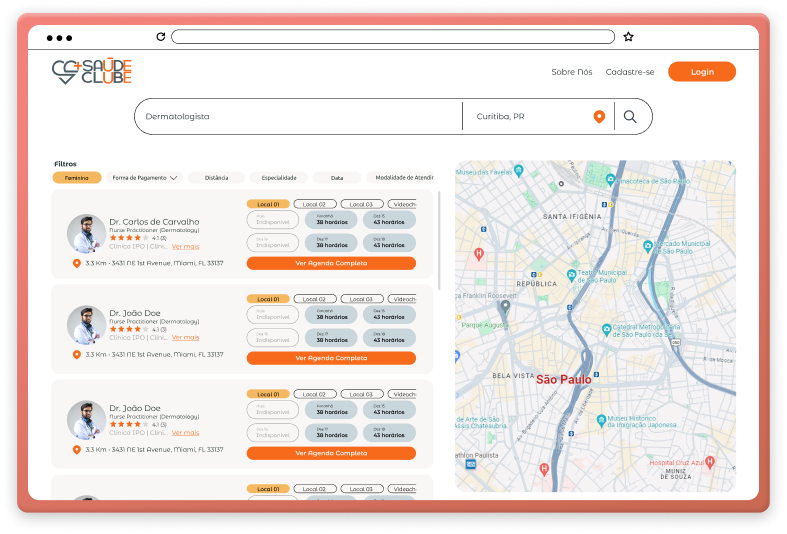Open the Data filter
The width and height of the screenshot is (787, 534).
(337, 178)
